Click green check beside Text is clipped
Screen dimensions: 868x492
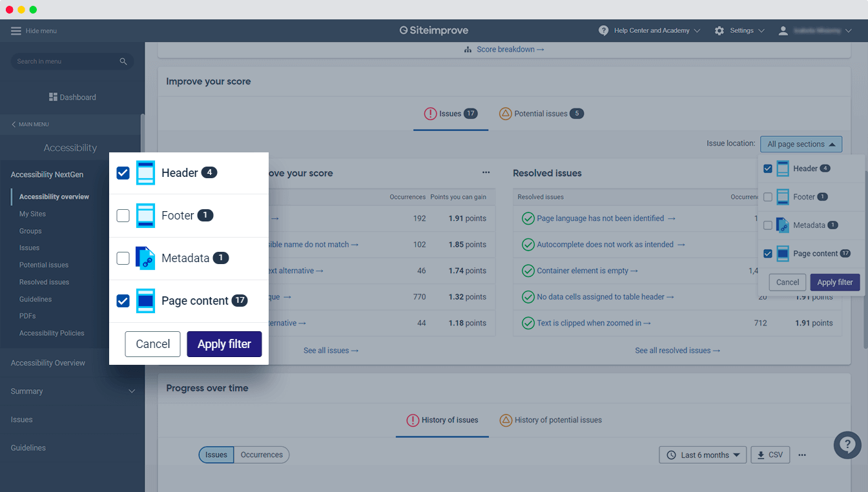click(x=528, y=323)
